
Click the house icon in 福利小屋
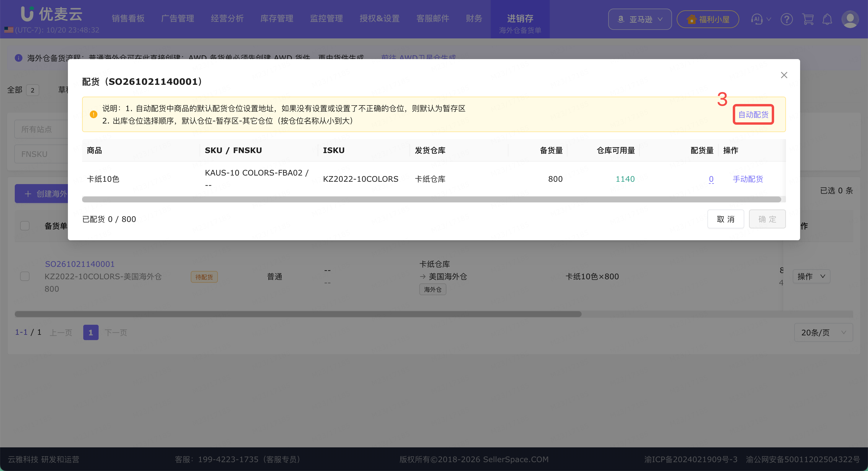(x=691, y=19)
